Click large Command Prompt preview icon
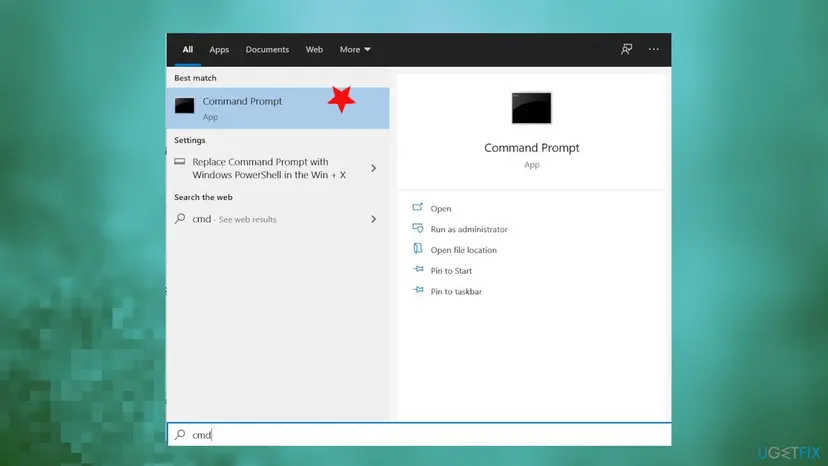828x466 pixels. click(x=531, y=108)
